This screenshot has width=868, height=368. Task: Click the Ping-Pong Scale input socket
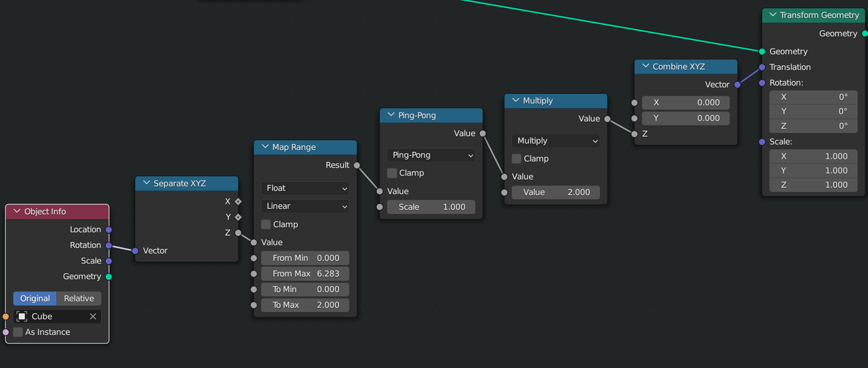[x=380, y=207]
